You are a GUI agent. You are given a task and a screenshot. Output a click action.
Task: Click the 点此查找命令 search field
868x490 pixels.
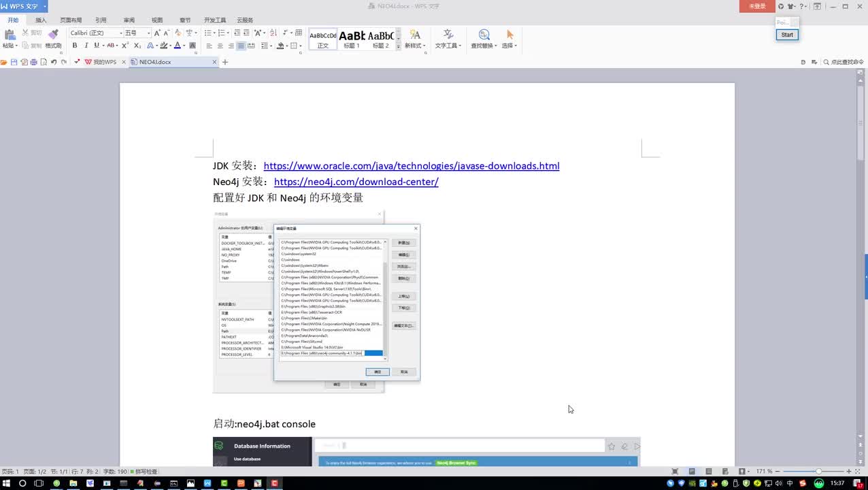point(844,62)
